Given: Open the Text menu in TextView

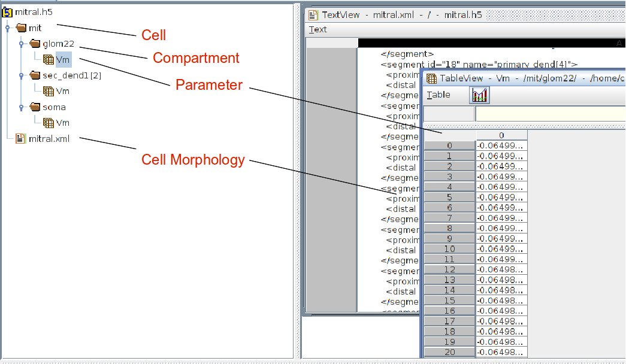Looking at the screenshot, I should click(317, 29).
